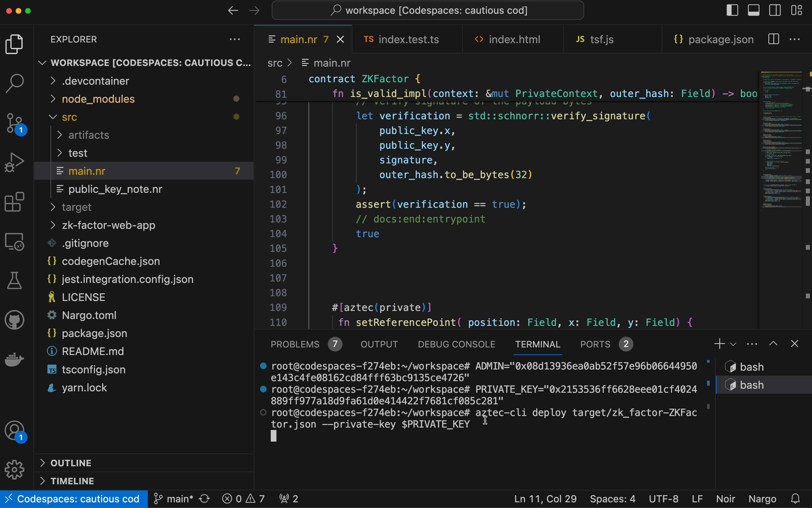The image size is (812, 508).
Task: Open the GitHub view in activity bar
Action: point(15,320)
